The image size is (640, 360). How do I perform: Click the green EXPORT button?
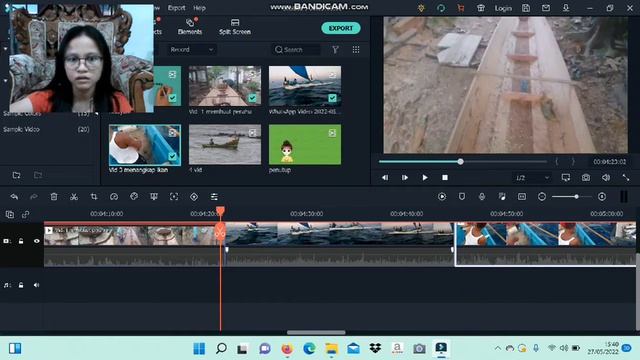coord(340,28)
